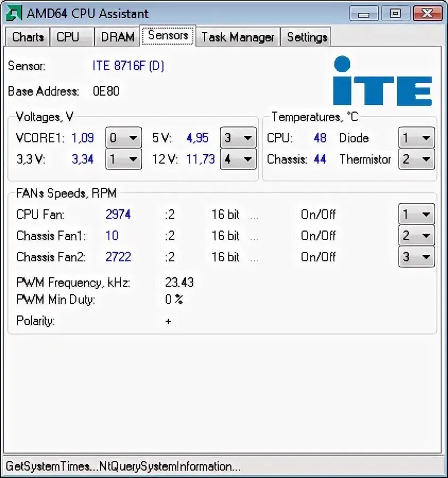Open the CPU tab
The height and width of the screenshot is (478, 448).
pos(72,37)
